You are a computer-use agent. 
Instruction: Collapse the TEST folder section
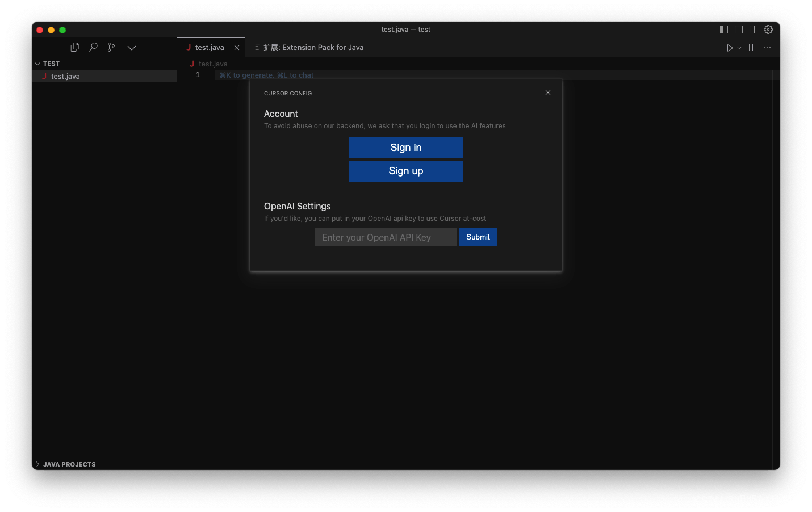pyautogui.click(x=104, y=64)
